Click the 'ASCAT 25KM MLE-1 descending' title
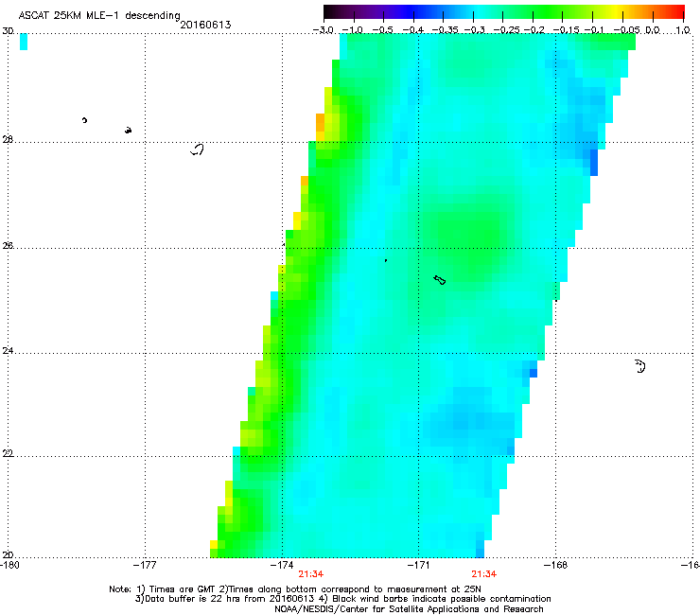This screenshot has width=700, height=615. (x=99, y=15)
